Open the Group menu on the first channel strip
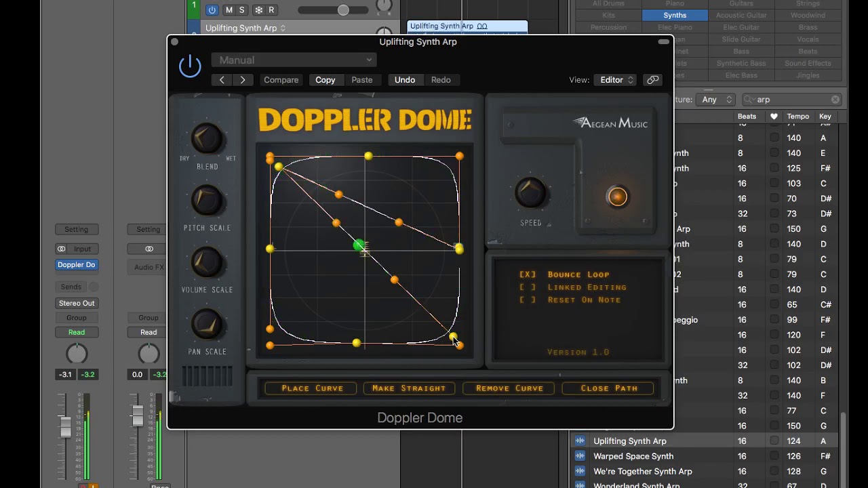 (x=77, y=318)
